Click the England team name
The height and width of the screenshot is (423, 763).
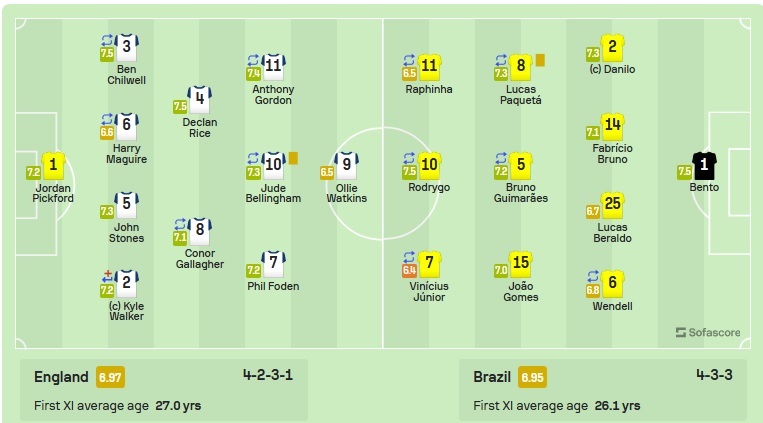pos(61,377)
